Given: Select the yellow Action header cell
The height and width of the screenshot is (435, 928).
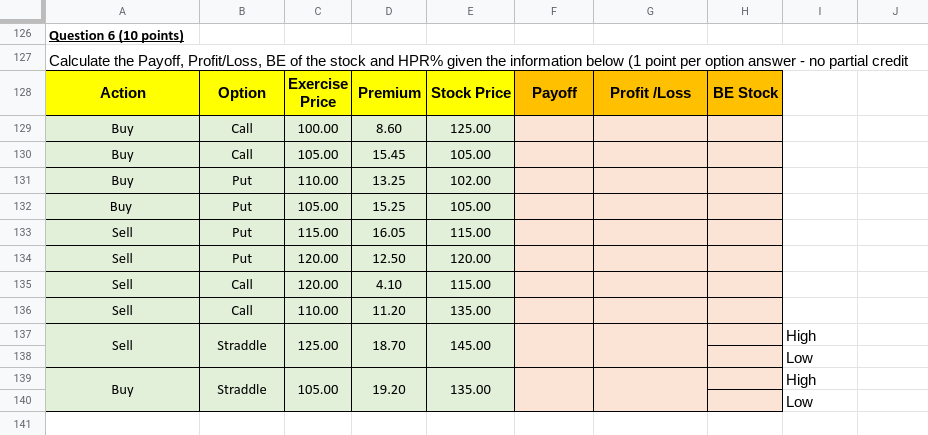Looking at the screenshot, I should (x=123, y=93).
